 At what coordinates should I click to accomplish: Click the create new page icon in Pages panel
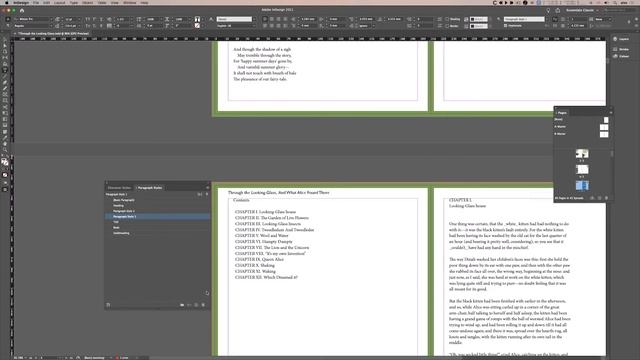tap(600, 198)
